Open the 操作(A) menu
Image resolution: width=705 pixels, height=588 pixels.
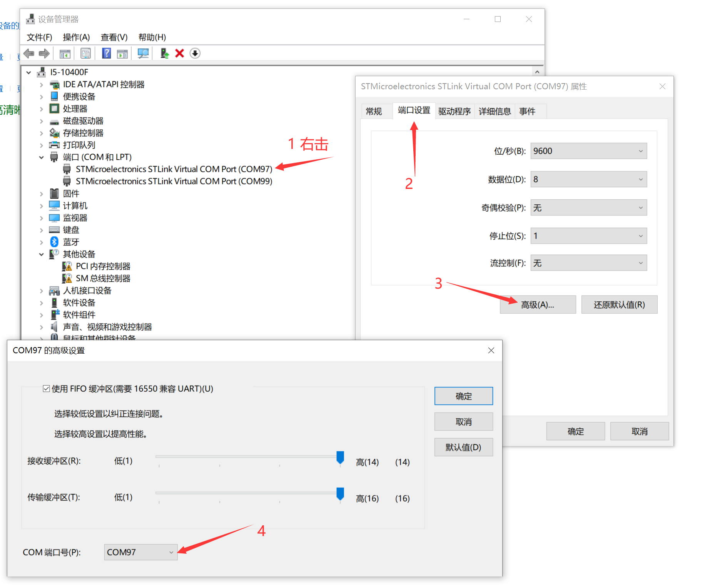(76, 37)
